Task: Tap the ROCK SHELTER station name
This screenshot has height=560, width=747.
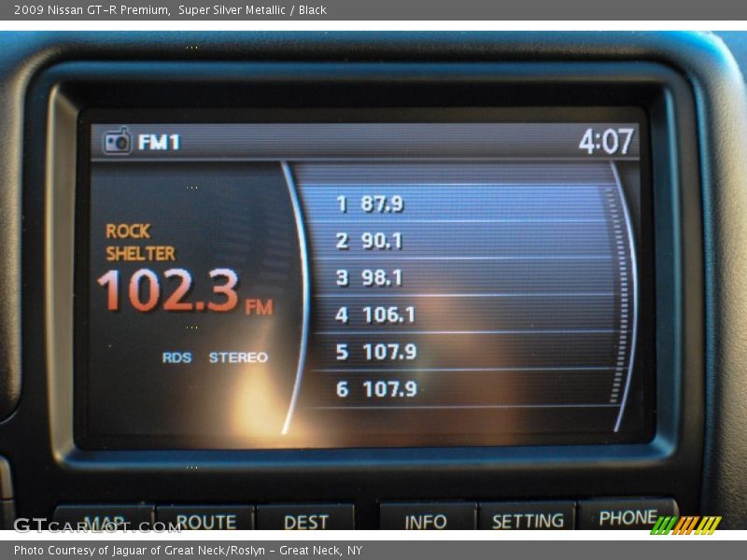Action: click(x=140, y=243)
